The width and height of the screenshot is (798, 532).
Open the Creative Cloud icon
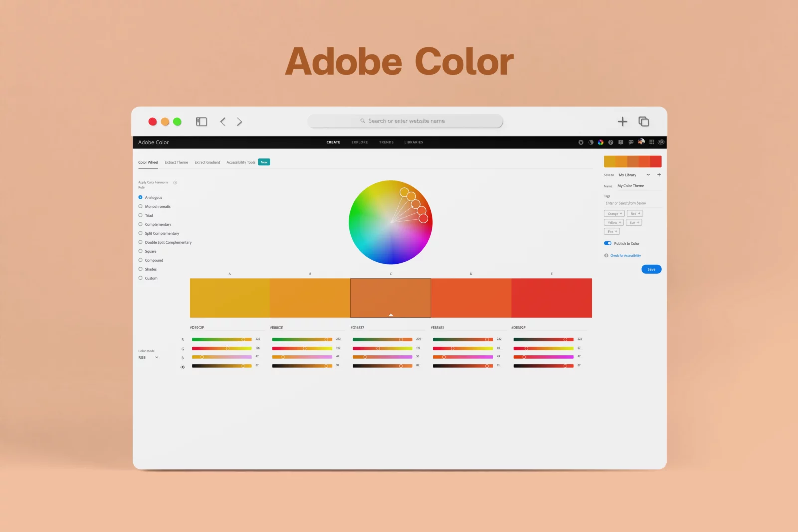pyautogui.click(x=661, y=142)
